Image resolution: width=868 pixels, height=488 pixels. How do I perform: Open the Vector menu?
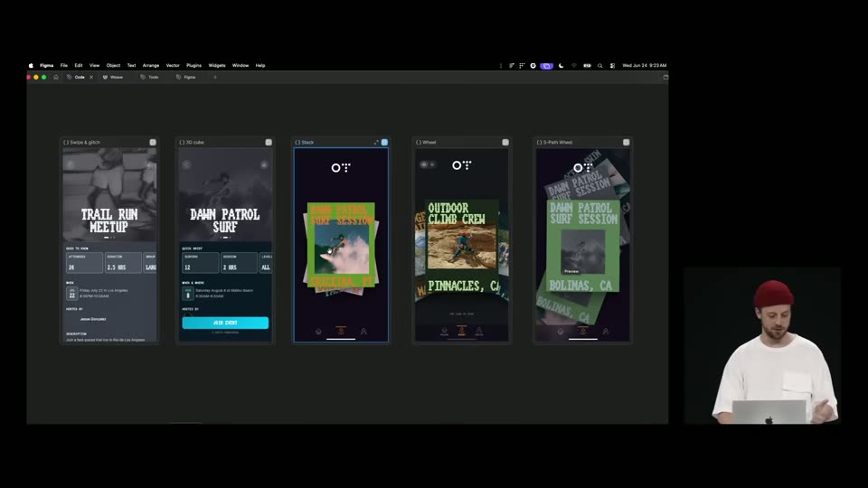[173, 65]
